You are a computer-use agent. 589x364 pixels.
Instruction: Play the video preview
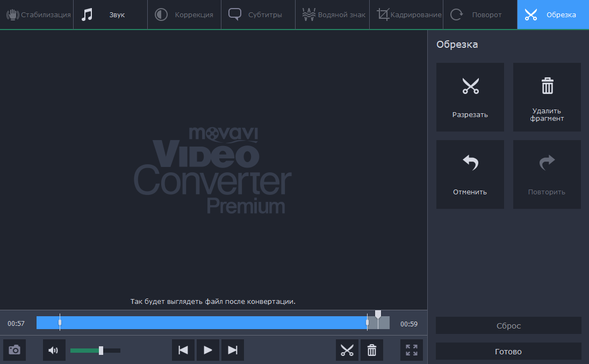click(208, 350)
